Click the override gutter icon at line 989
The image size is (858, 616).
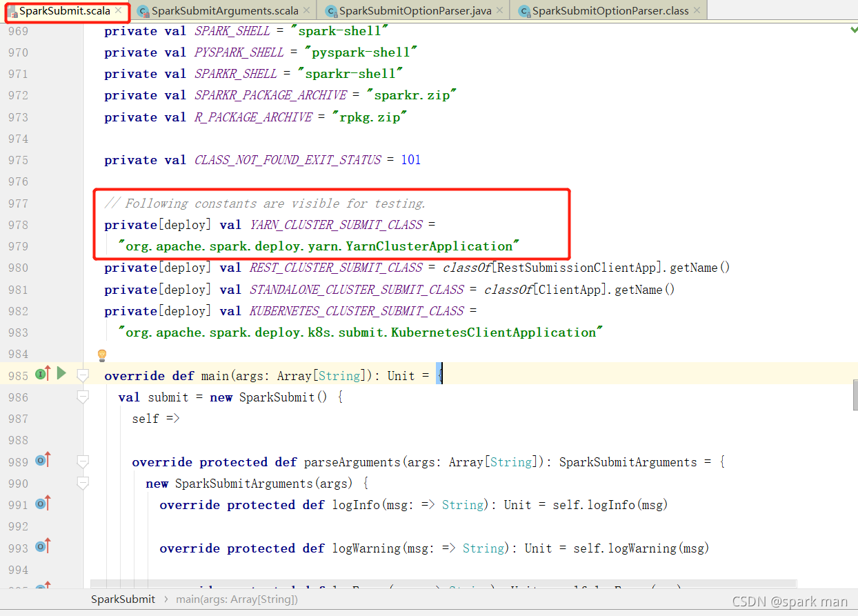pyautogui.click(x=43, y=461)
